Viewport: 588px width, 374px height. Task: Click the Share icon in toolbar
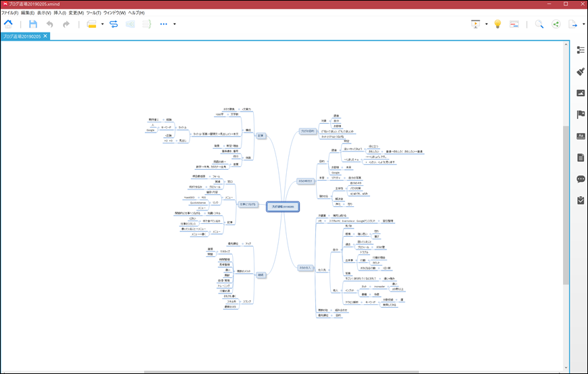[x=556, y=24]
